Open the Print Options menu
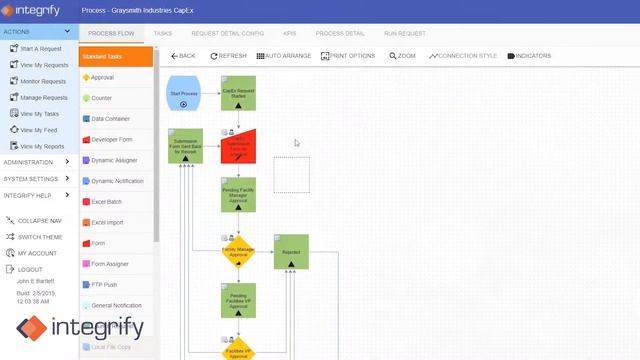640x360 pixels. pos(348,56)
